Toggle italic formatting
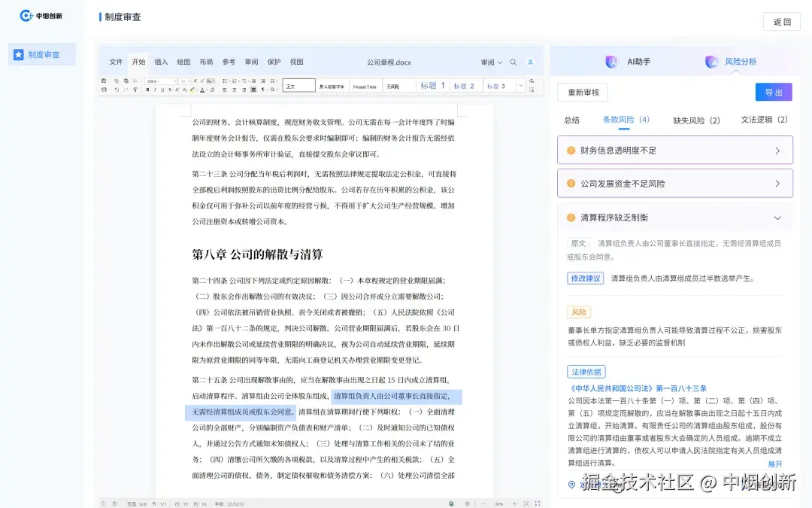This screenshot has width=812, height=508. 155,90
